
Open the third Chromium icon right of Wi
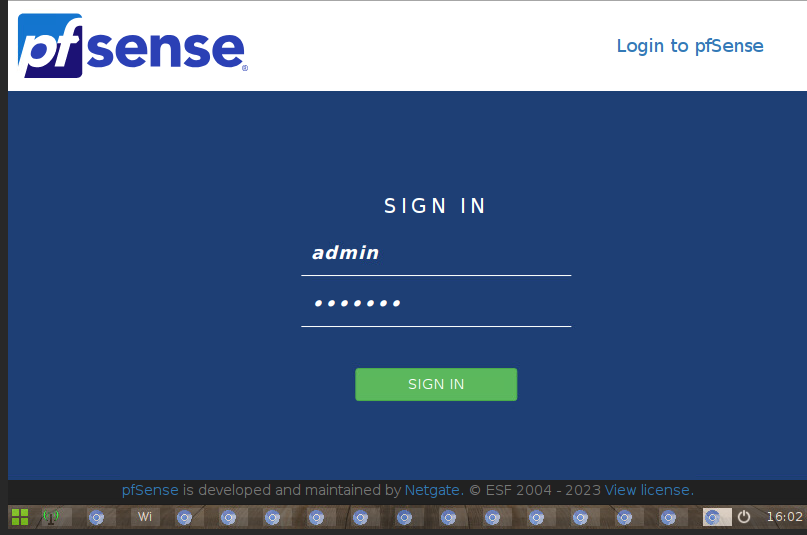[272, 517]
